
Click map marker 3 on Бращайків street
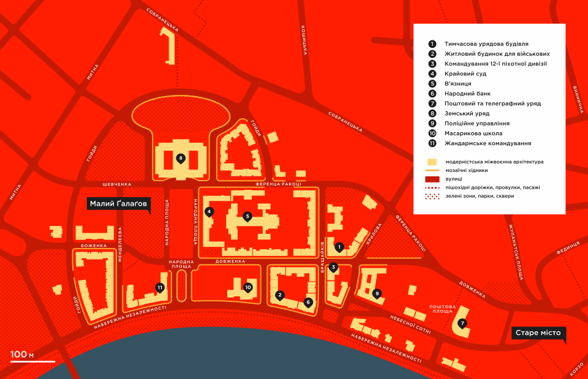pyautogui.click(x=333, y=267)
